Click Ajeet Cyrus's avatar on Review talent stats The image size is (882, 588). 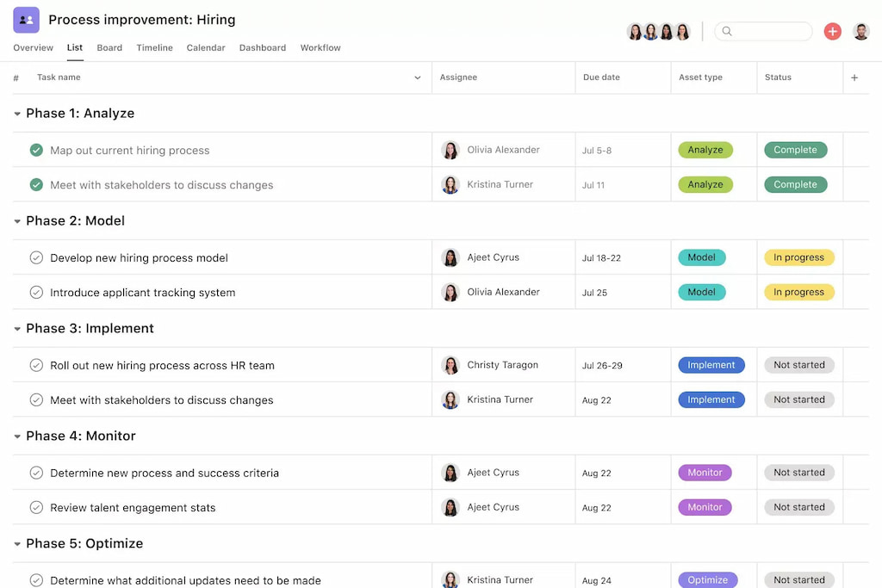(x=450, y=507)
